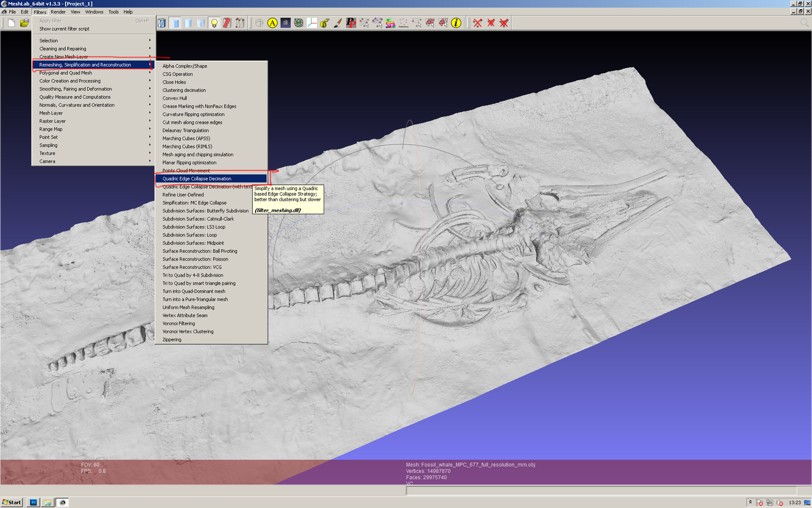Select Zippering filter entry

211,340
